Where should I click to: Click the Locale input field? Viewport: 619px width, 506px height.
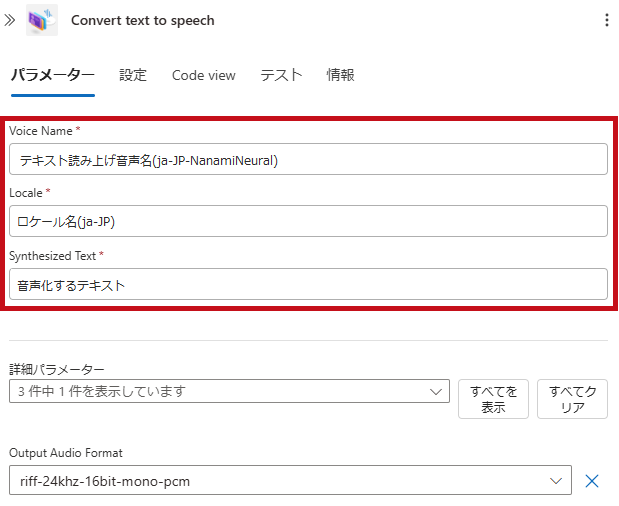point(308,221)
